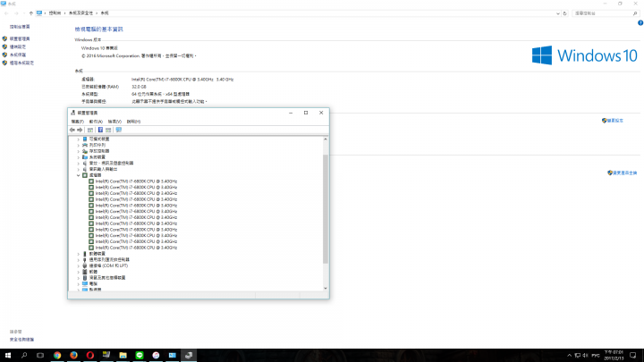Open the 檢視(V) menu in Device Manager
644x362 pixels.
(114, 122)
